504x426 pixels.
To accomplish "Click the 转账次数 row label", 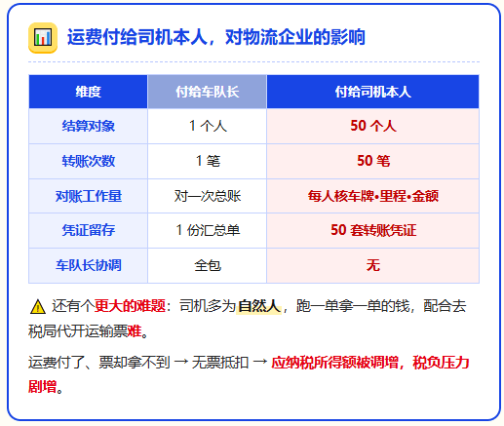I will [88, 161].
